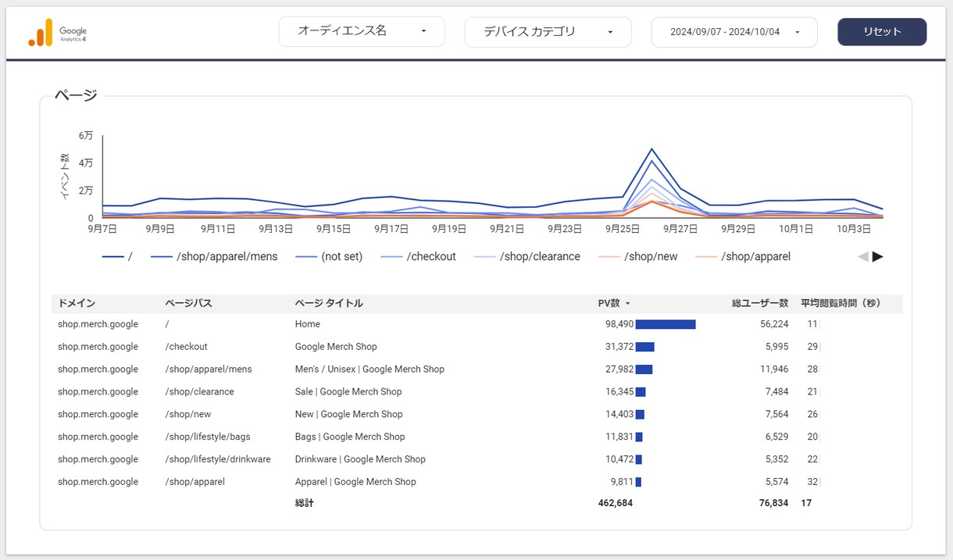Click Men's / Unisex | Google Merch Shop title

coord(369,369)
